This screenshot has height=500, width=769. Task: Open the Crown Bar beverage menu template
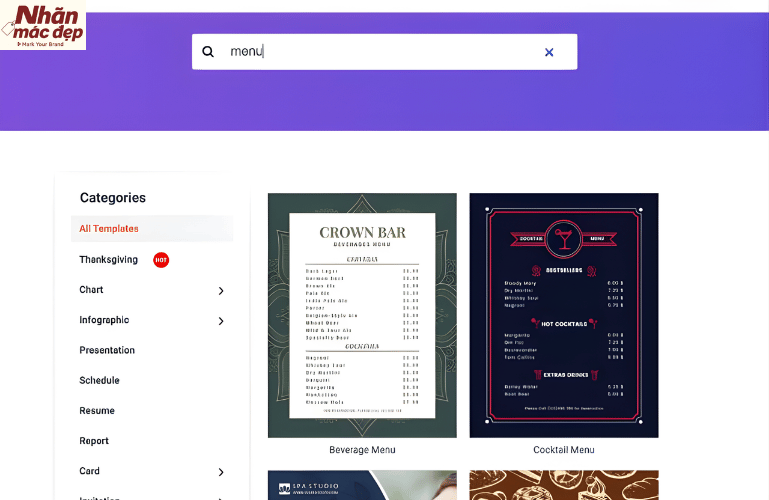coord(362,315)
